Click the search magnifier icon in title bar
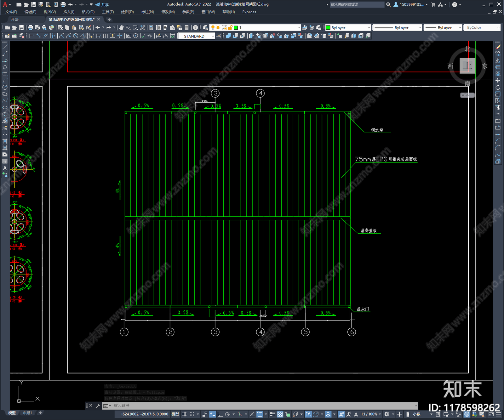The height and width of the screenshot is (420, 504). (x=388, y=4)
